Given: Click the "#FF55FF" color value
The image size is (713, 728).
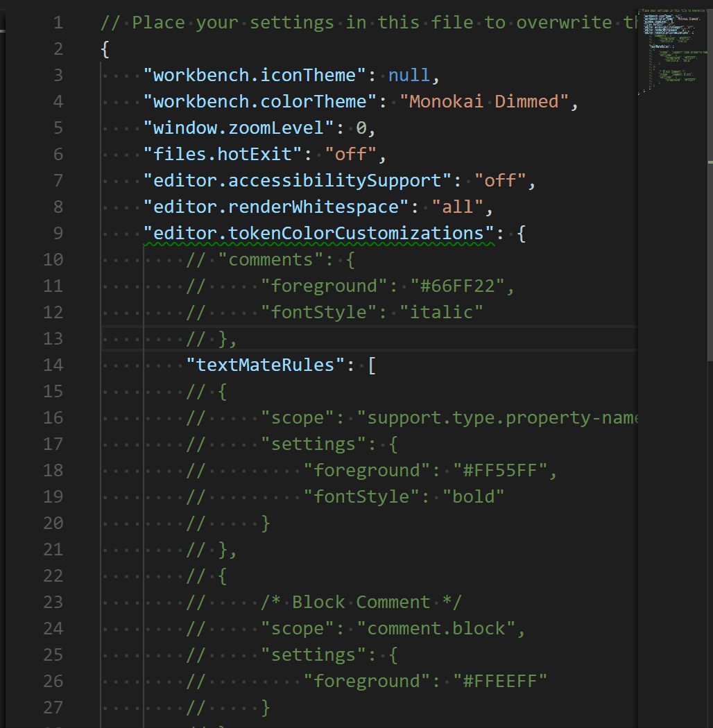Looking at the screenshot, I should pyautogui.click(x=500, y=471).
